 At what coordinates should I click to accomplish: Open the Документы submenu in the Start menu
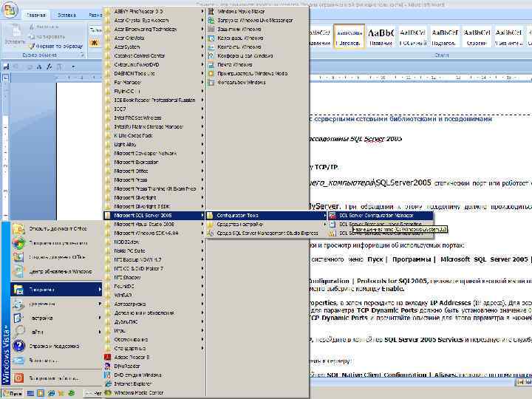tap(56, 304)
